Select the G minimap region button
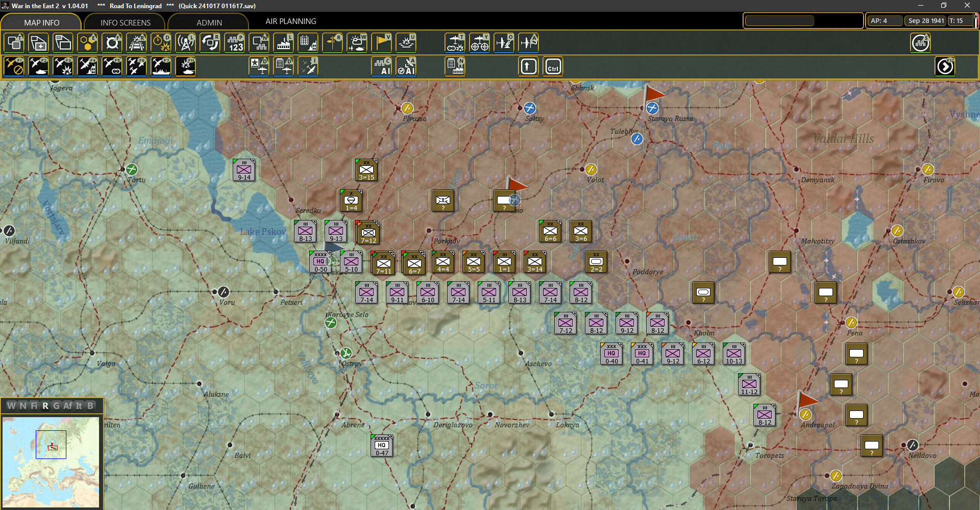This screenshot has height=510, width=980. [56, 406]
